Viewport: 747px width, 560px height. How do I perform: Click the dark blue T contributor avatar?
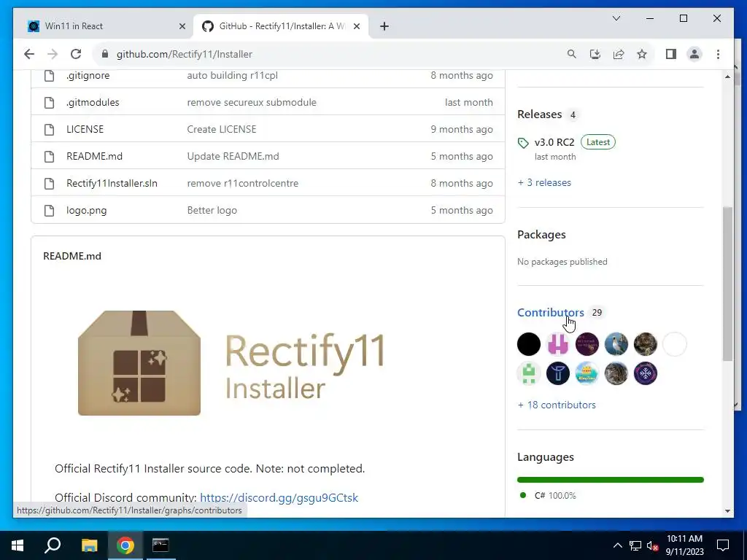[558, 373]
